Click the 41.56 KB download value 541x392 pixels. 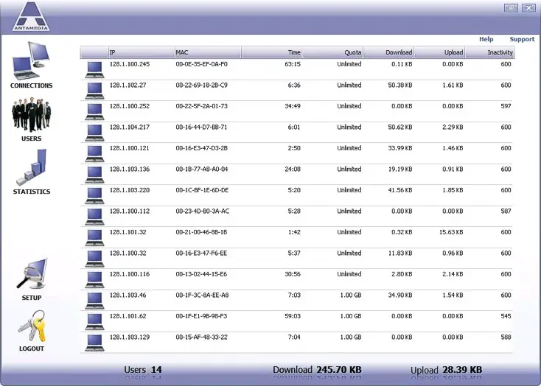pos(400,191)
